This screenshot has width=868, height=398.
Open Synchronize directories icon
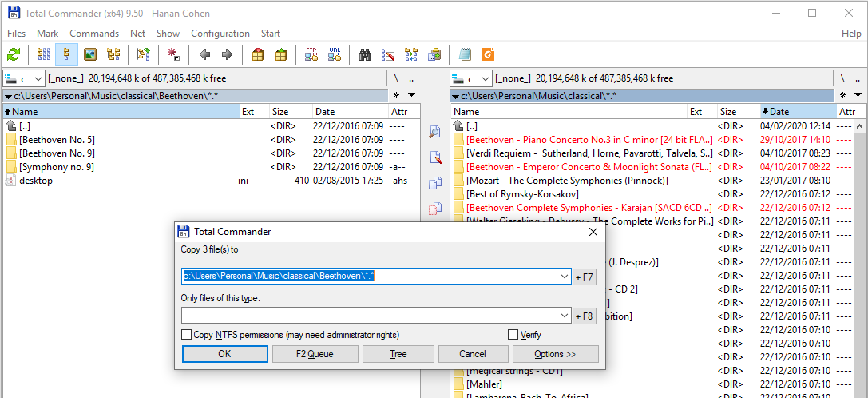[x=411, y=54]
